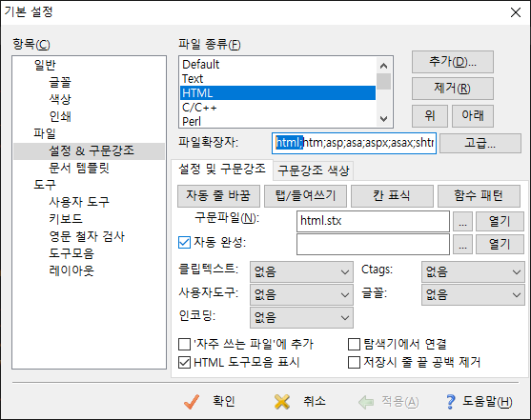The image size is (531, 420).
Task: Select 일반 in the category tree
Action: 45,65
